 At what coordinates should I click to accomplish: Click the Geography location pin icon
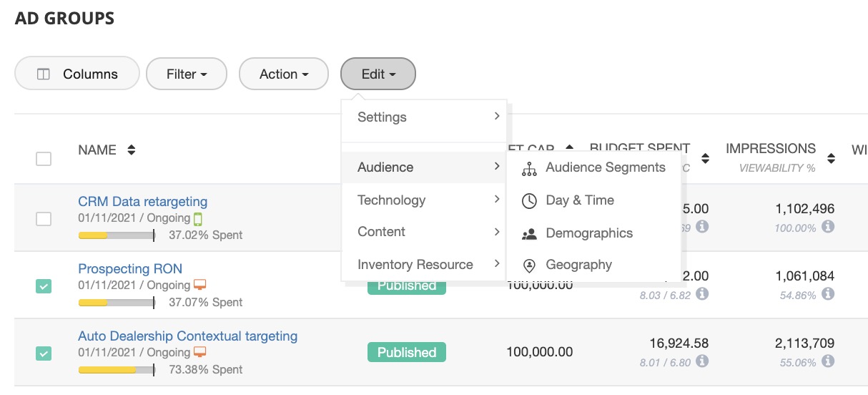click(529, 265)
